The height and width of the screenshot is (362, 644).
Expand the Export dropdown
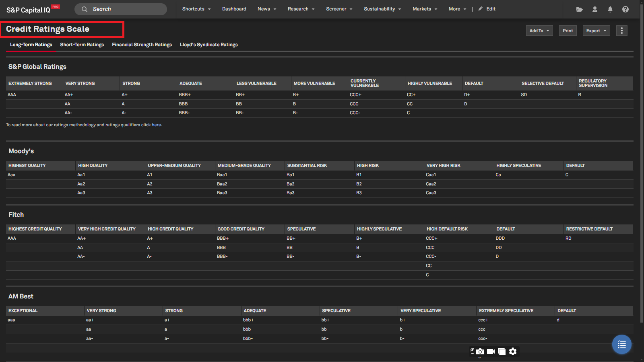(596, 31)
